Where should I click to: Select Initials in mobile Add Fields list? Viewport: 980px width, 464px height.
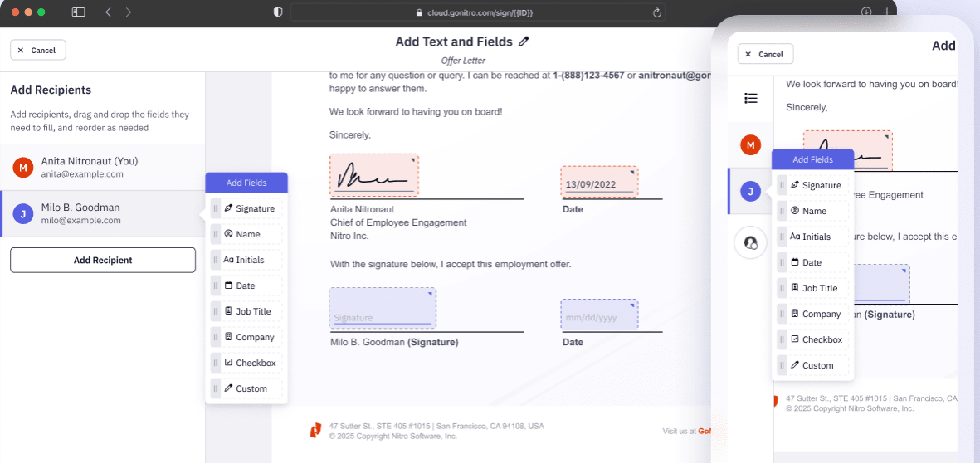pos(813,237)
